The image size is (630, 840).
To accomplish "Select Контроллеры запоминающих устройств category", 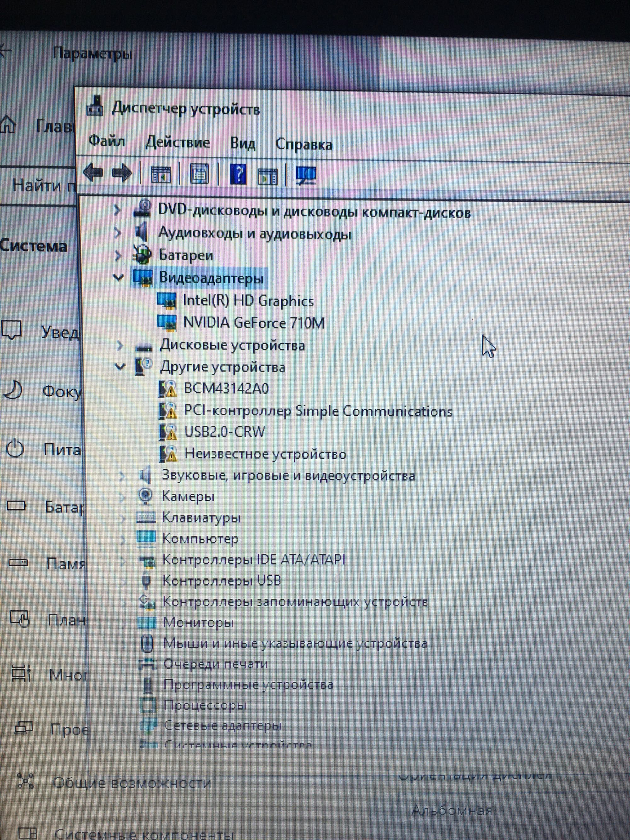I will (x=295, y=602).
